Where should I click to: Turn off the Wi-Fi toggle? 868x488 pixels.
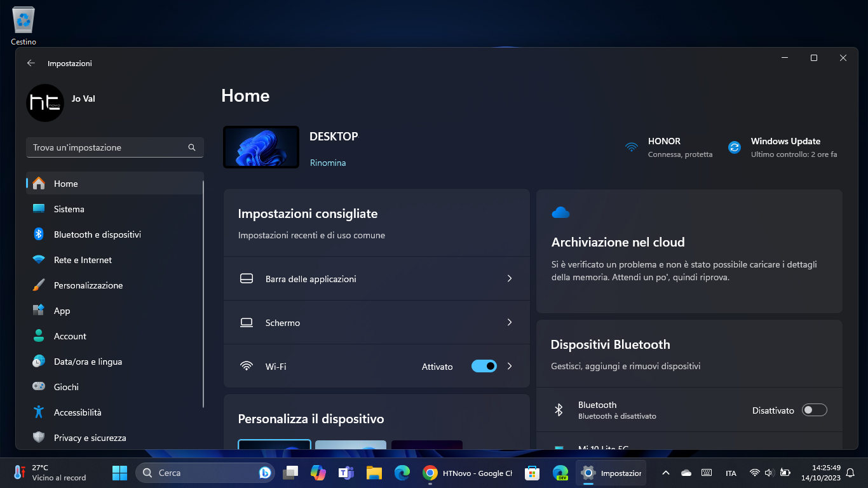coord(484,366)
